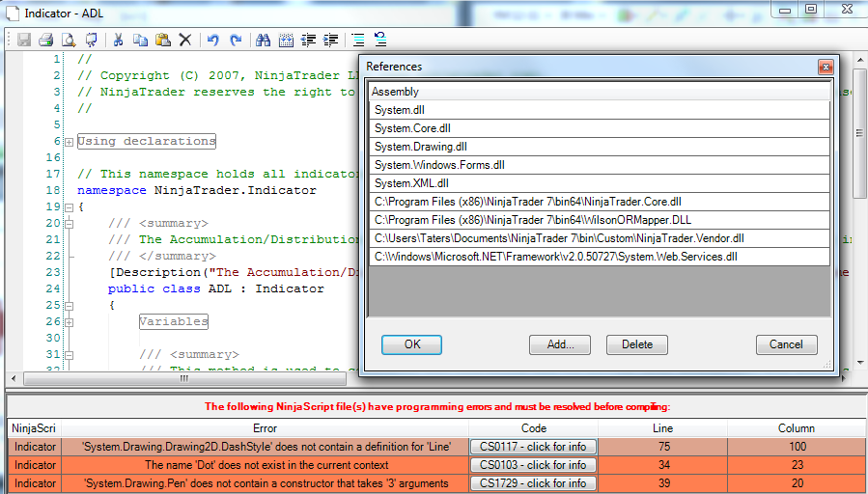Click the editor horizontal scrollbar thumb
The width and height of the screenshot is (868, 494).
click(x=184, y=379)
